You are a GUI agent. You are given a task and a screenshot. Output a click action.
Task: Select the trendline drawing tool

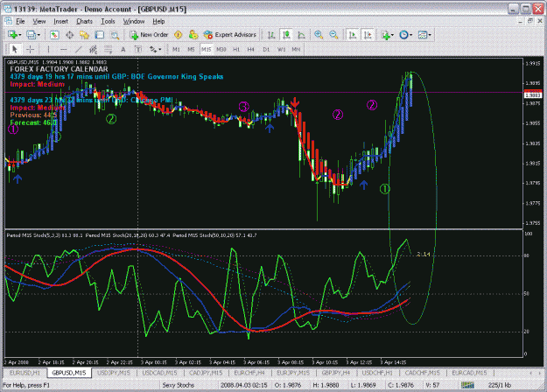[79, 50]
